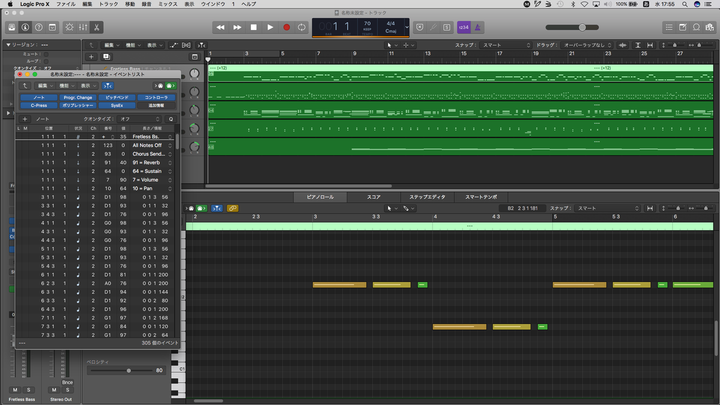Open the ミックス menu in menu bar
Image resolution: width=720 pixels, height=405 pixels.
click(168, 4)
